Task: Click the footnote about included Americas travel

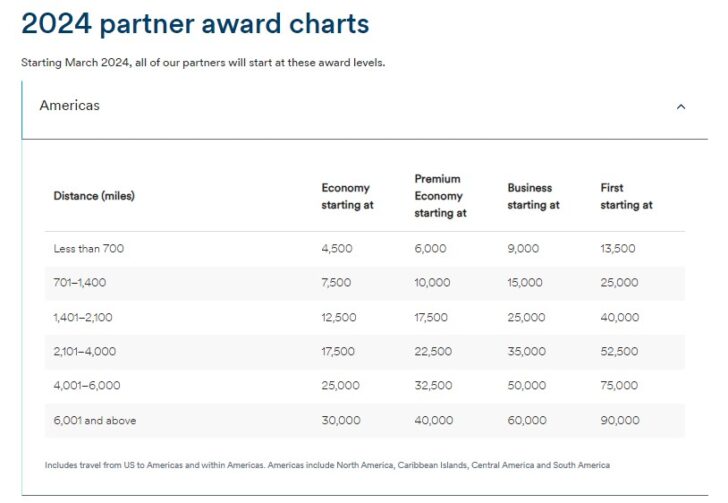Action: pyautogui.click(x=327, y=465)
